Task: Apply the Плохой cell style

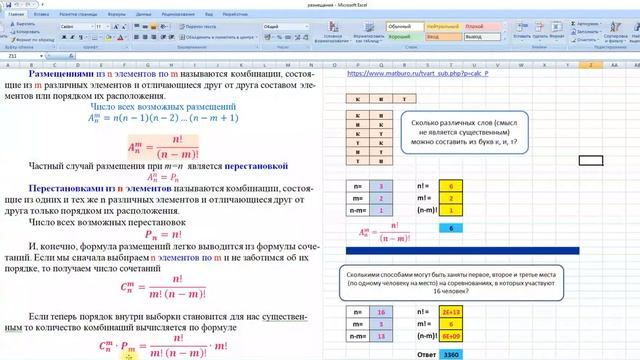Action: [x=482, y=27]
